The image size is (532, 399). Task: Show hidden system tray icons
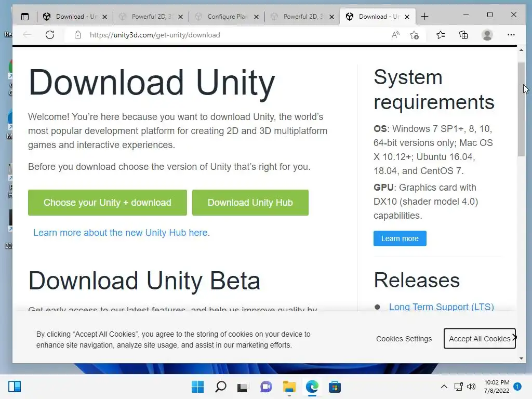point(444,387)
